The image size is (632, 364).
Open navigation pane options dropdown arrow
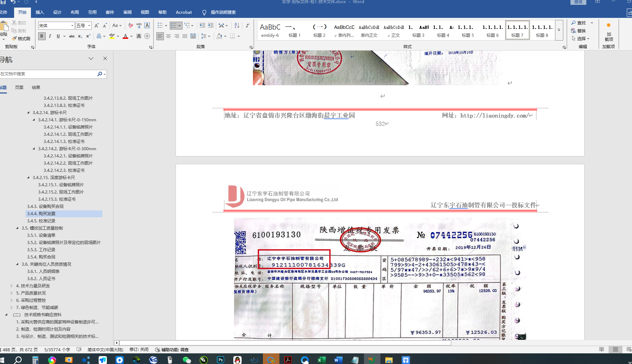pyautogui.click(x=91, y=59)
